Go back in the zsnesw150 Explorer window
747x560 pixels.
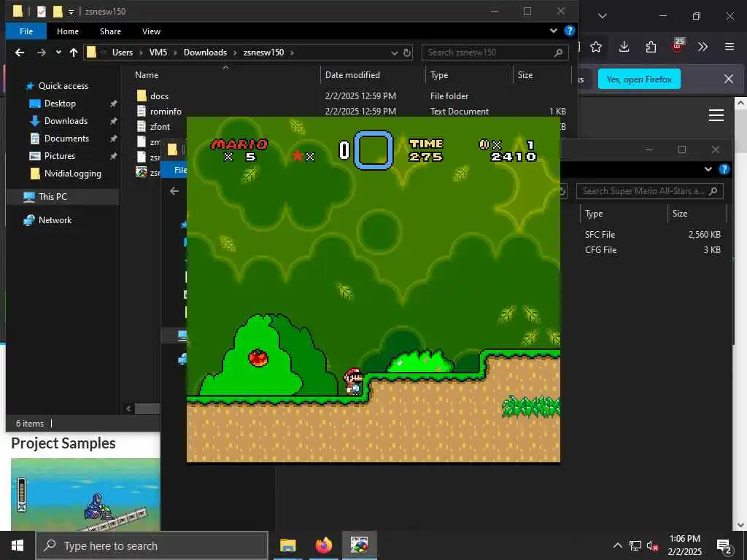(20, 52)
